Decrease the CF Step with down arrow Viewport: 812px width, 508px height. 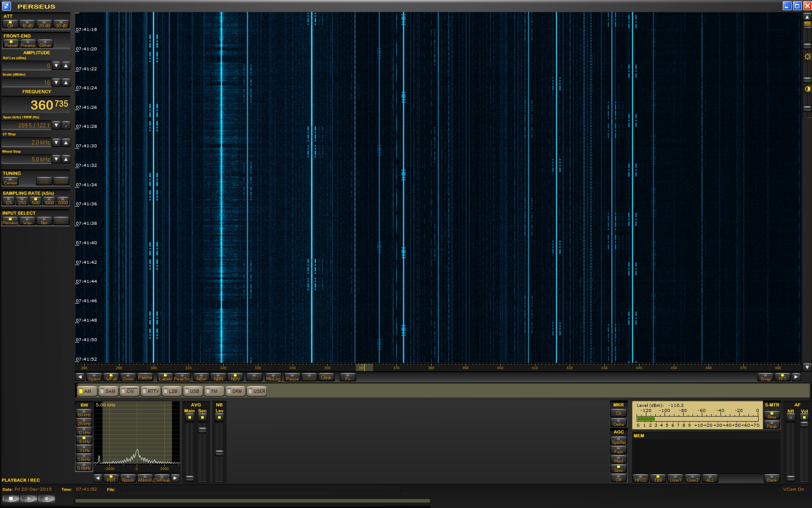pyautogui.click(x=56, y=143)
